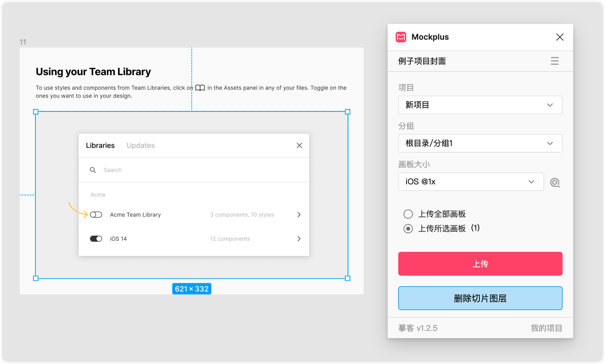Click the 621 × 332 size label

(x=191, y=289)
